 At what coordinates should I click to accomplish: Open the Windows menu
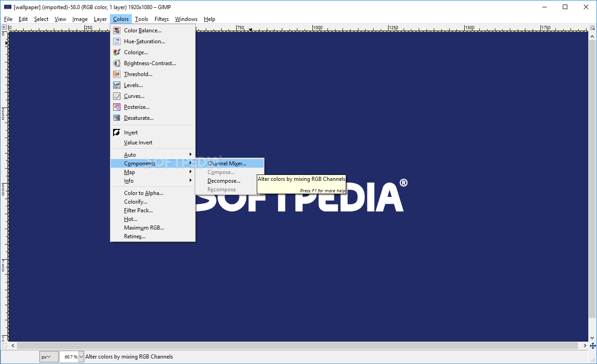186,19
